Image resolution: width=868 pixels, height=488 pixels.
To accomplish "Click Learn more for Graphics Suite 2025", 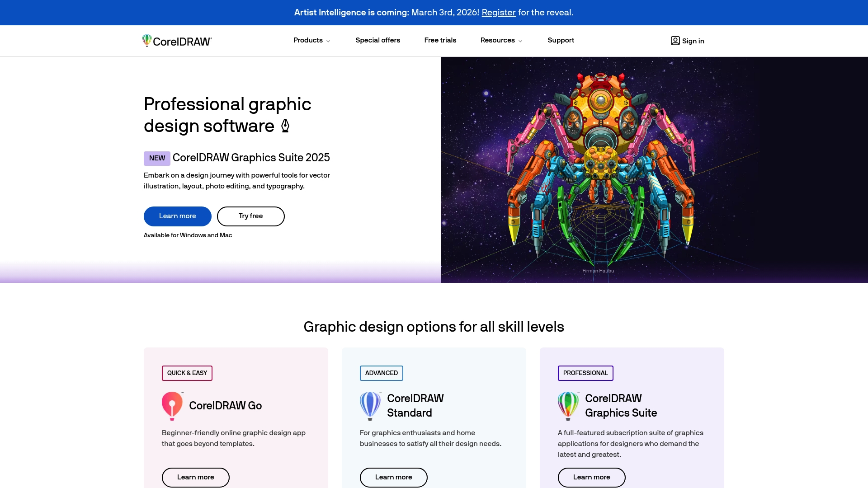I will tap(177, 216).
